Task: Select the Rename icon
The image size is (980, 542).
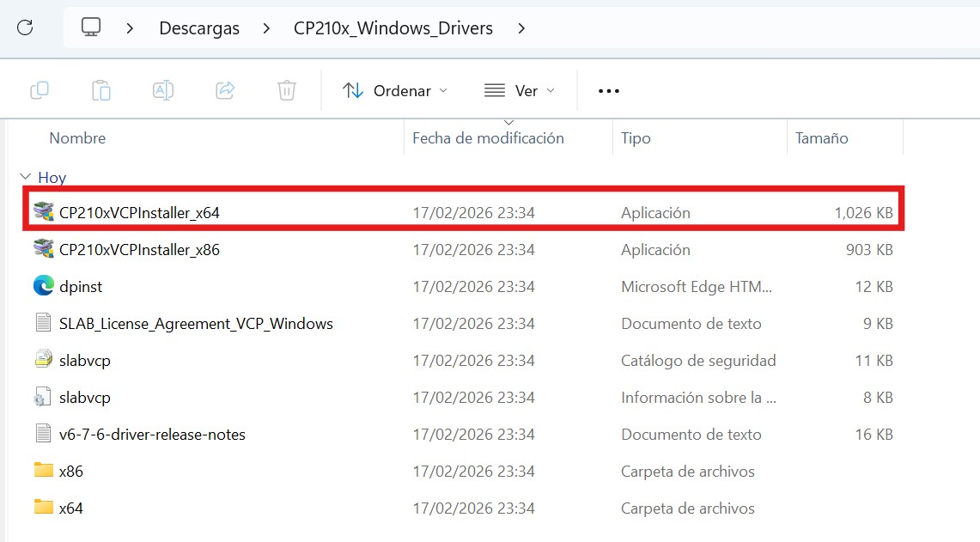Action: (162, 89)
